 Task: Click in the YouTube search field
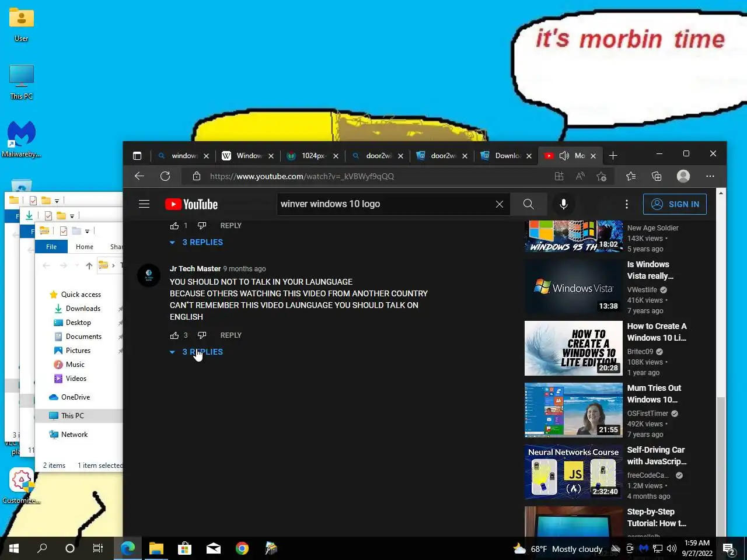(x=385, y=204)
